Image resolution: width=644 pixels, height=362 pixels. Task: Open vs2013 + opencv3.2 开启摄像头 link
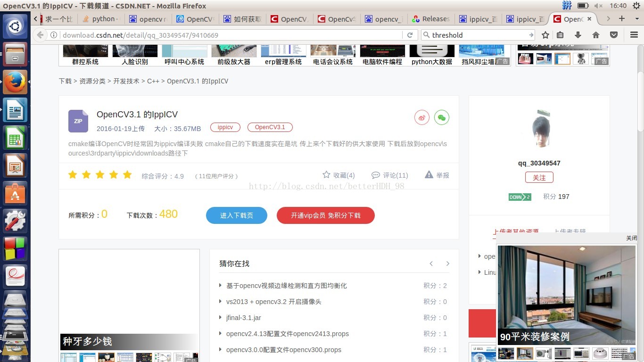coord(274,302)
